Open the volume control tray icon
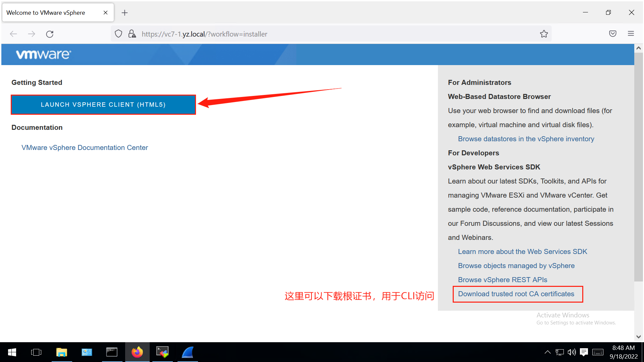The image size is (644, 362). [x=572, y=352]
